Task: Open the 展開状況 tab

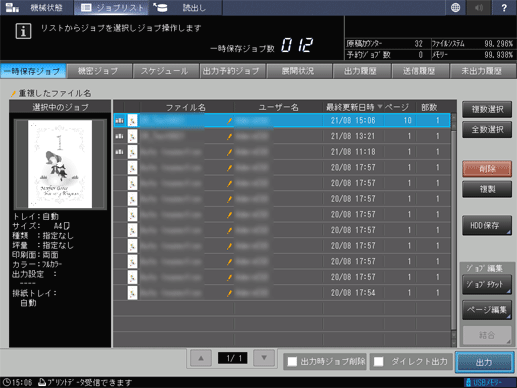Action: 299,71
